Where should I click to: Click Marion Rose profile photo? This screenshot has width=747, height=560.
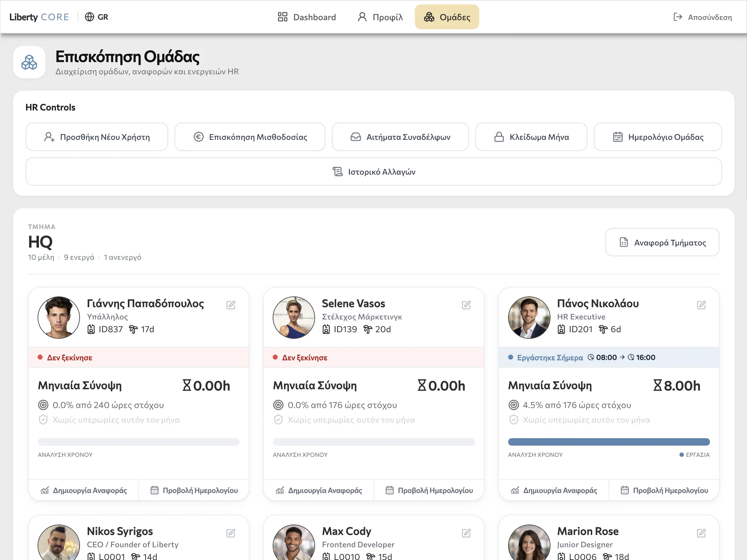point(529,543)
